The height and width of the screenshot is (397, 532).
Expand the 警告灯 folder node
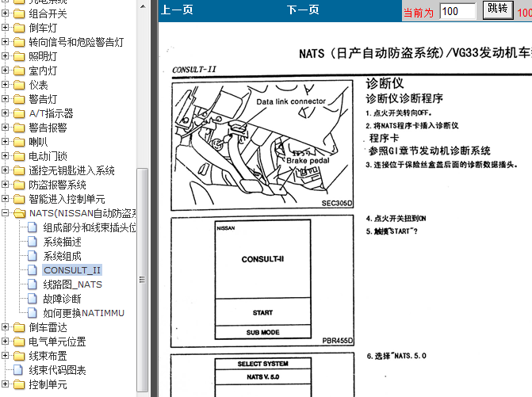pyautogui.click(x=5, y=99)
